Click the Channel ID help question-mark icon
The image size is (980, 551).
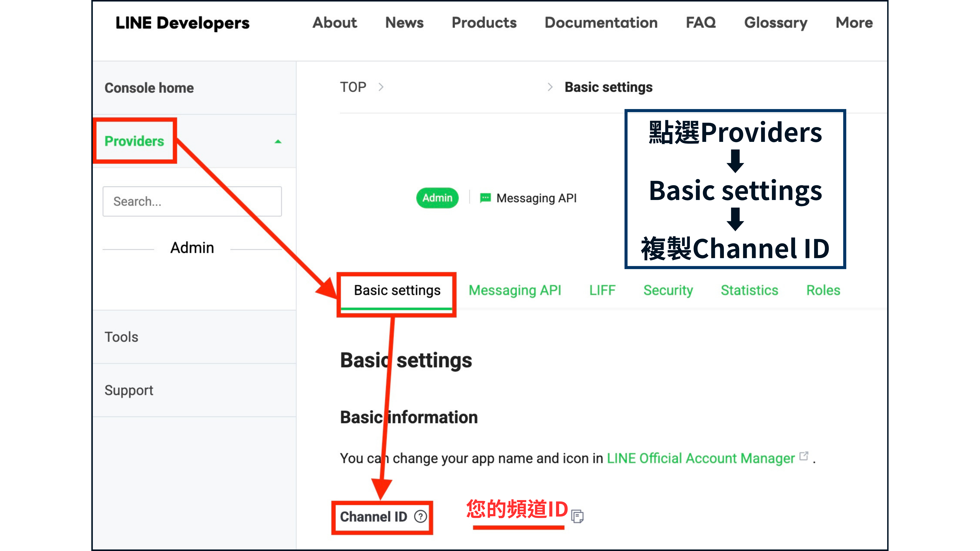point(420,516)
